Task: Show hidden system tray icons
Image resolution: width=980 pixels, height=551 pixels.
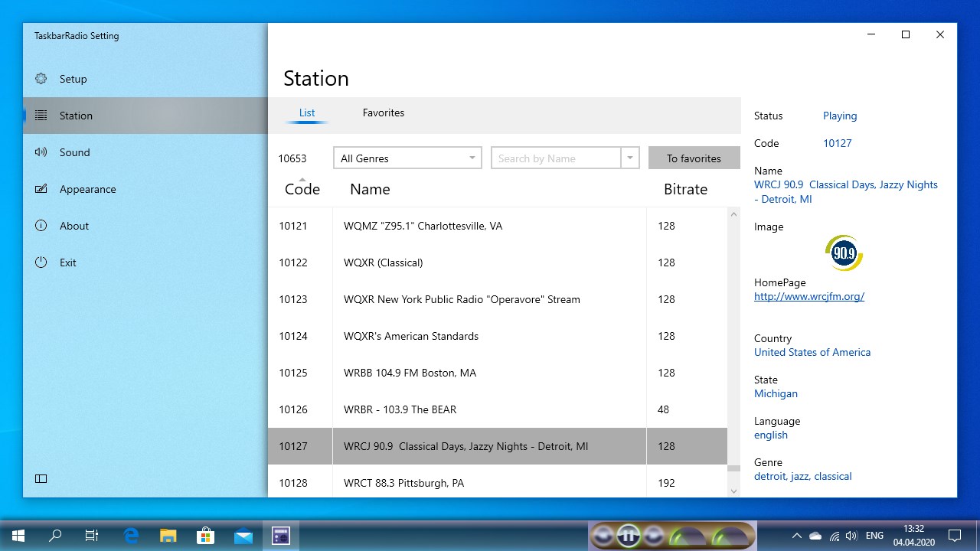Action: click(796, 536)
